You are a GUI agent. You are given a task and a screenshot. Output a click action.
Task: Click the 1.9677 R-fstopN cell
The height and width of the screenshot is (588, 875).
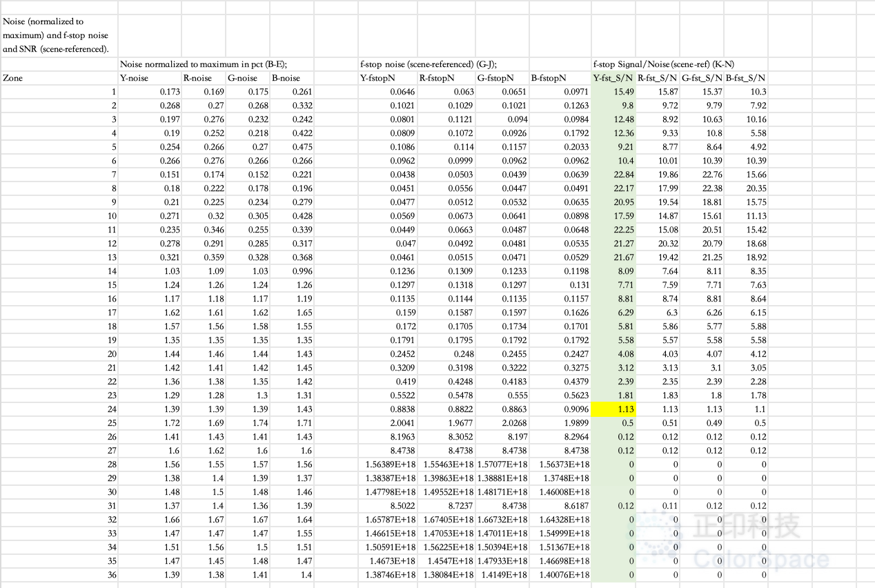(x=446, y=423)
